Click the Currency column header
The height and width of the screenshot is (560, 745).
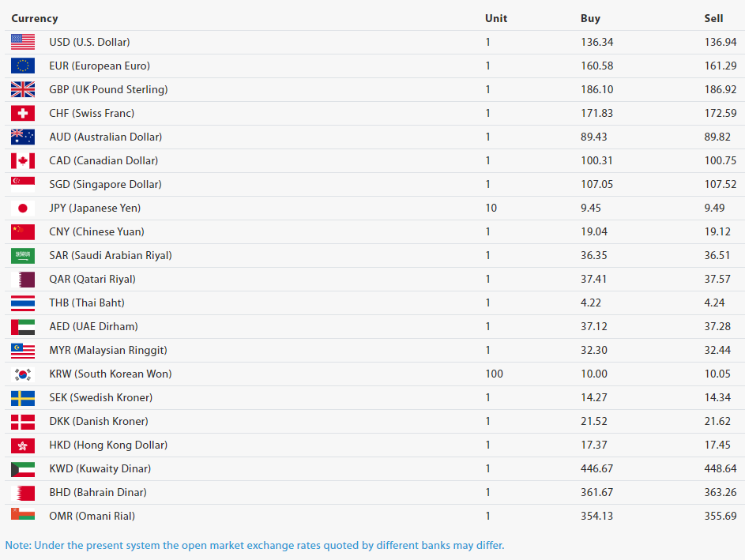point(35,18)
